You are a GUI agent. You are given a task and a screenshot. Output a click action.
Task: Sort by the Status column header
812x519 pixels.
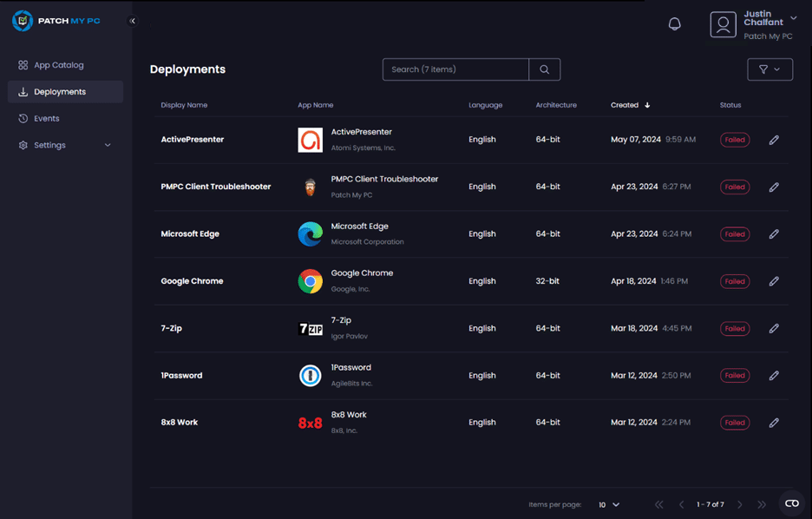click(730, 105)
